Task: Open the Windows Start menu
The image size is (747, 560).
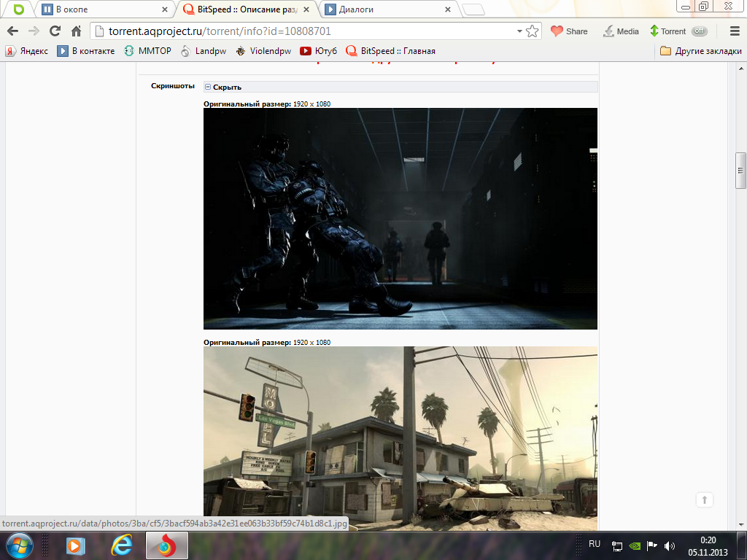Action: (x=19, y=545)
